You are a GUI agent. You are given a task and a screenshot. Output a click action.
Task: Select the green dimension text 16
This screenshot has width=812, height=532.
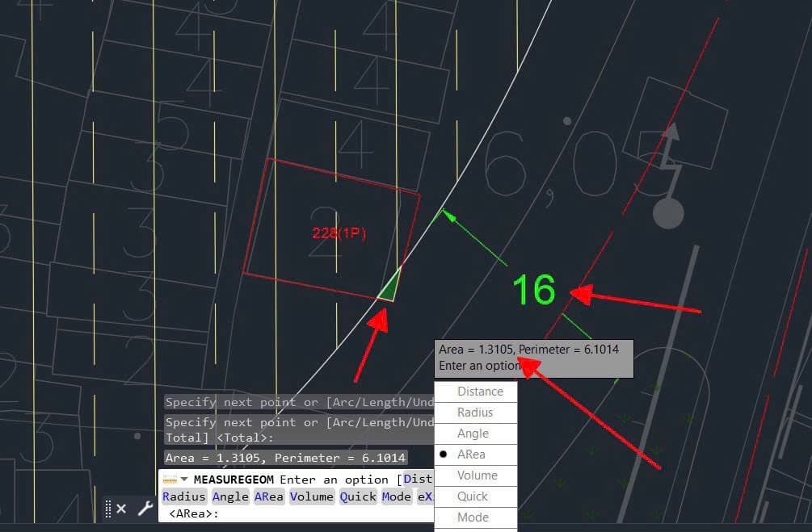[x=534, y=289]
